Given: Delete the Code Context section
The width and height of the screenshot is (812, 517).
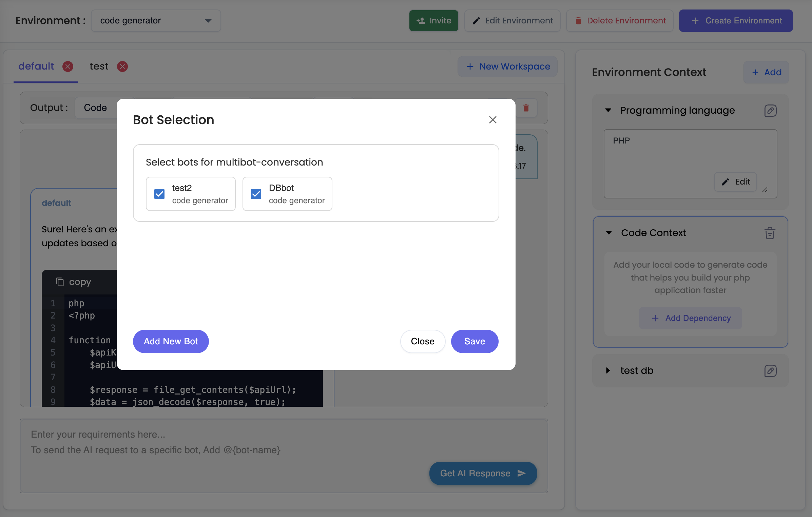Looking at the screenshot, I should [770, 233].
